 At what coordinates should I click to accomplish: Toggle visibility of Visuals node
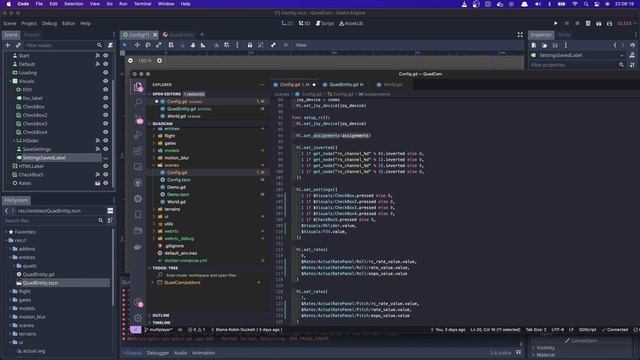tap(106, 81)
